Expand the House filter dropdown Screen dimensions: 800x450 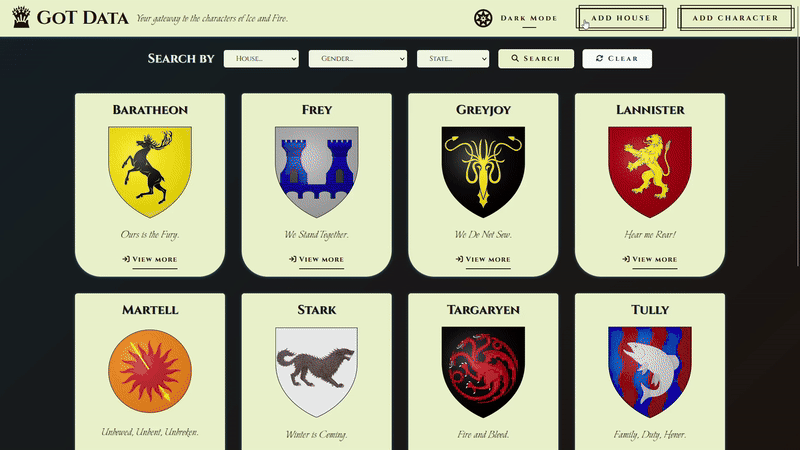pyautogui.click(x=261, y=59)
